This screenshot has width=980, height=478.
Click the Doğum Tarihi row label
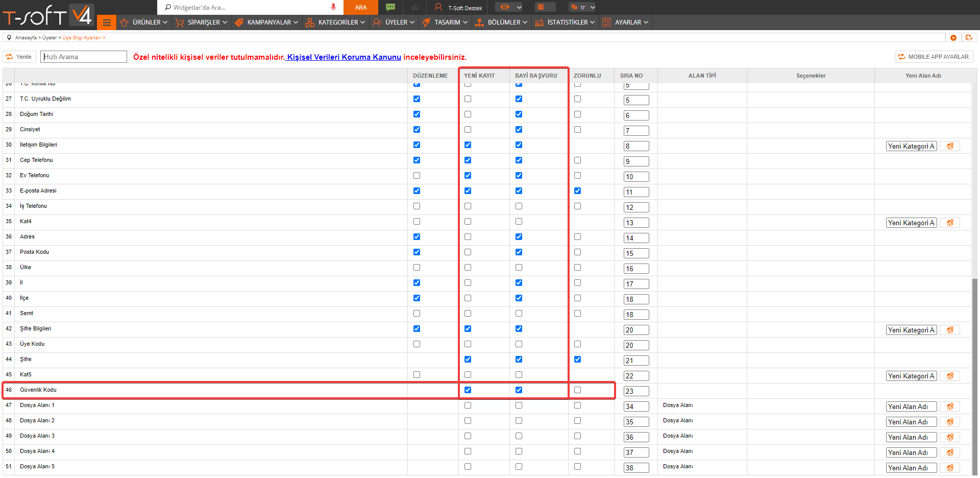point(36,114)
